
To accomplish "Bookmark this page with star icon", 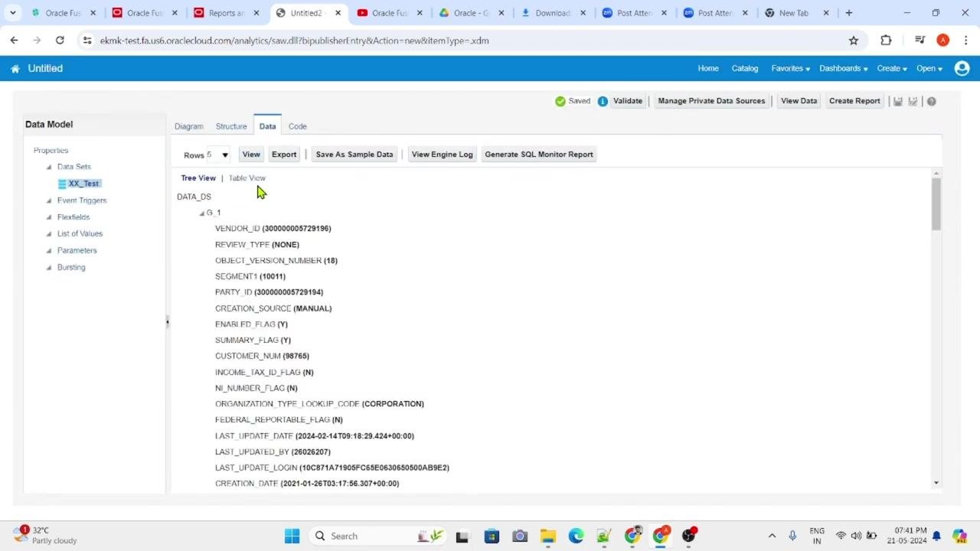I will (x=854, y=41).
